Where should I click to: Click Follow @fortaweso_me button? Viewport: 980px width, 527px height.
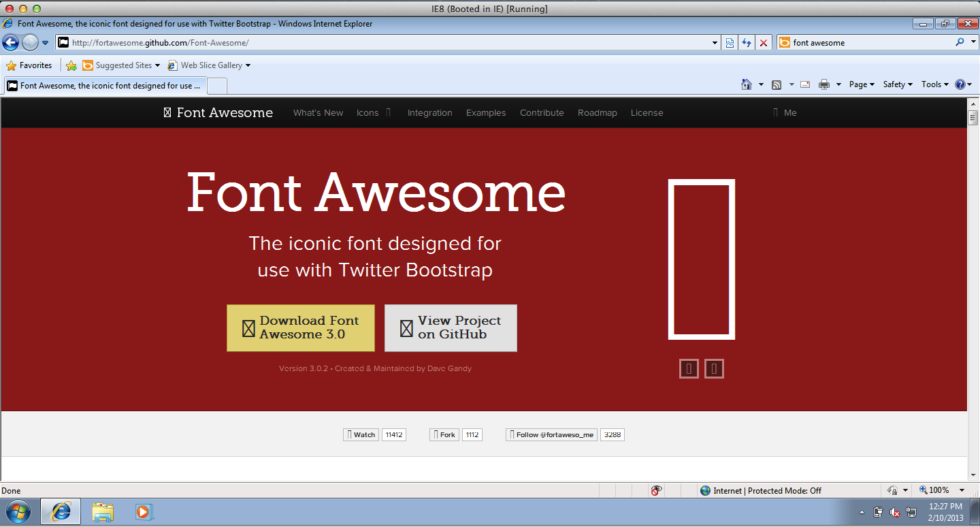tap(551, 434)
